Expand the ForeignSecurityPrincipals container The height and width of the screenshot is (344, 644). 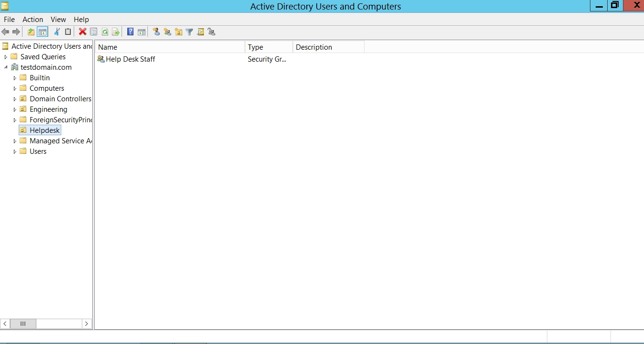[x=15, y=120]
